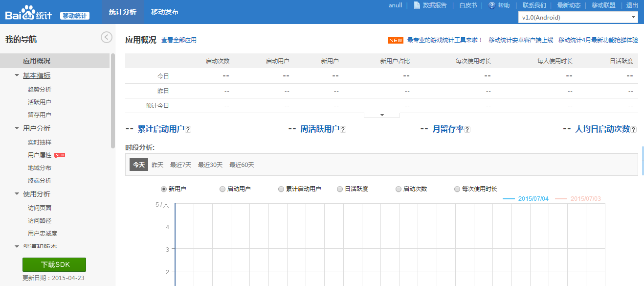The width and height of the screenshot is (644, 286).
Task: Open help tooltip beside 周活跃用户
Action: point(344,129)
